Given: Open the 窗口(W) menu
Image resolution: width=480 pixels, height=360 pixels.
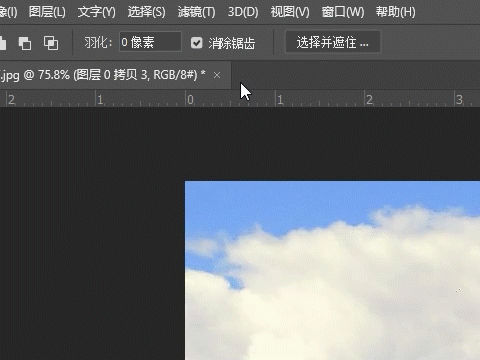Looking at the screenshot, I should point(343,12).
